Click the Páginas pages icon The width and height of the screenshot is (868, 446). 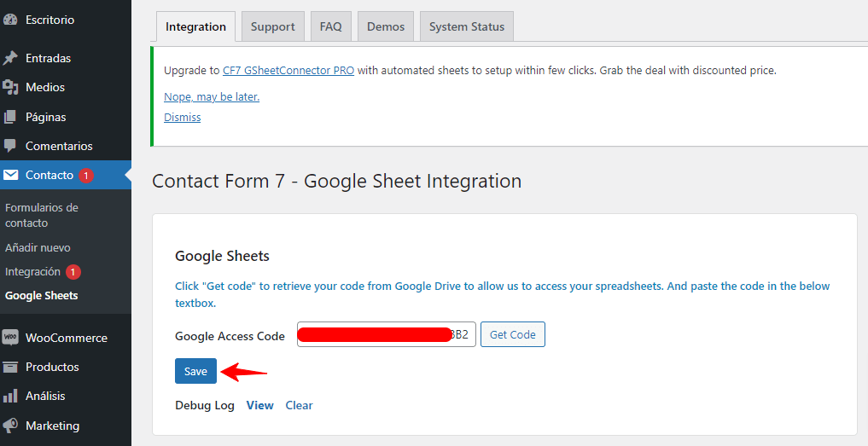(x=10, y=118)
